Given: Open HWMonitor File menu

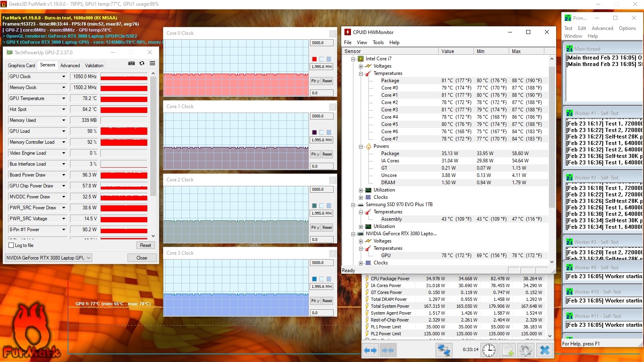Looking at the screenshot, I should pyautogui.click(x=348, y=43).
